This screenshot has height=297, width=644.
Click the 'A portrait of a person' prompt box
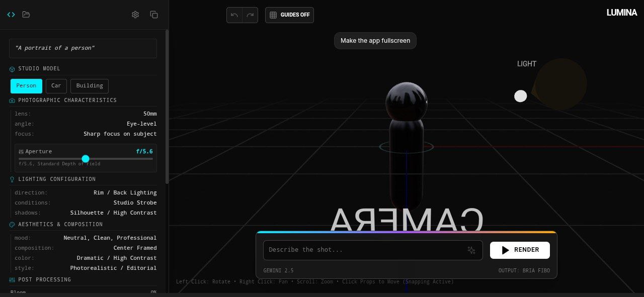(83, 48)
